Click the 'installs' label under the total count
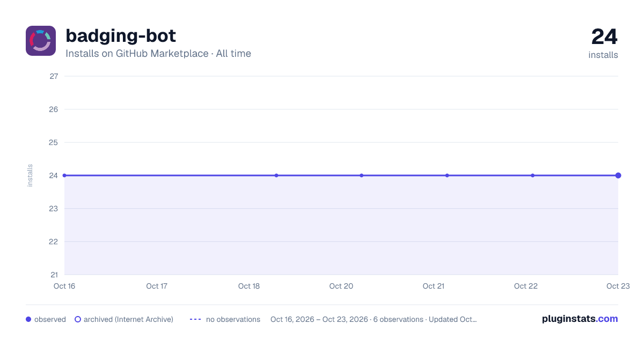 point(603,55)
